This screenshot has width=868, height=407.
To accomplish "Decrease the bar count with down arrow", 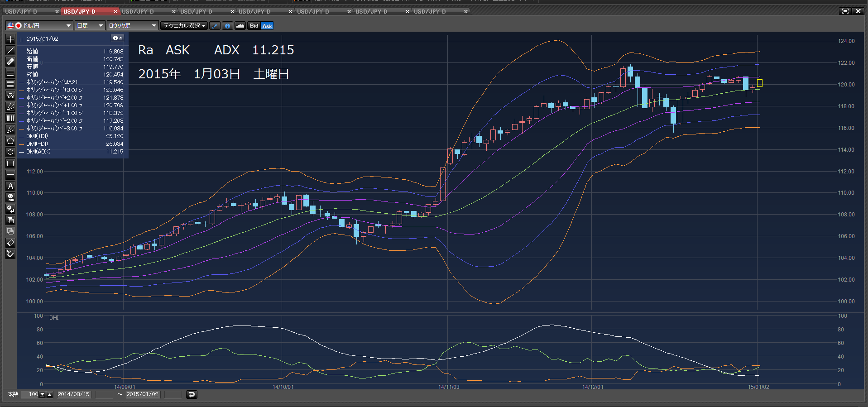I will (x=43, y=394).
